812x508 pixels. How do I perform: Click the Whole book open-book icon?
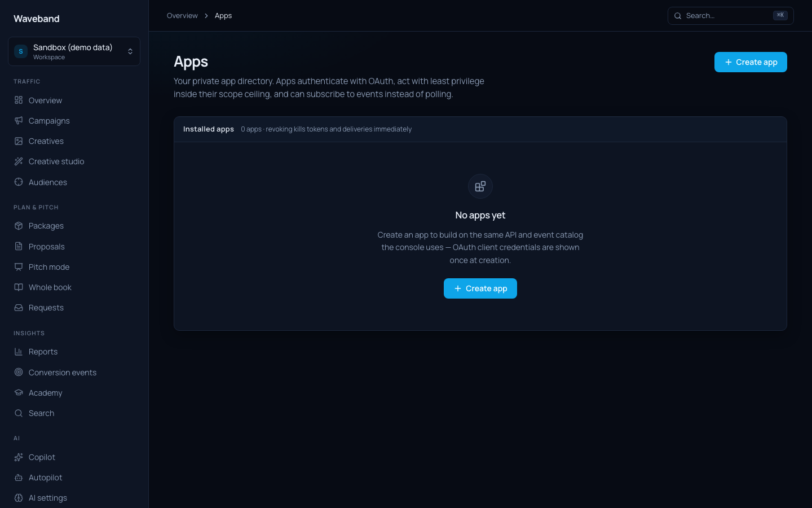click(19, 287)
